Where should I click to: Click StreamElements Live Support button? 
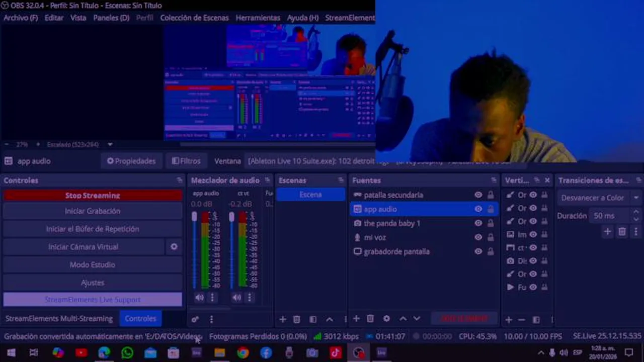[x=93, y=300]
